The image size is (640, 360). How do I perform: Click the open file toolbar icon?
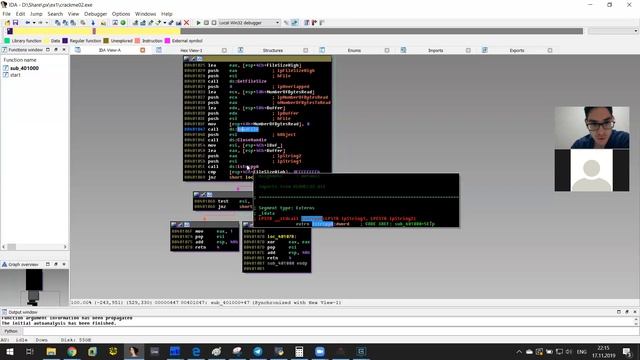point(7,23)
